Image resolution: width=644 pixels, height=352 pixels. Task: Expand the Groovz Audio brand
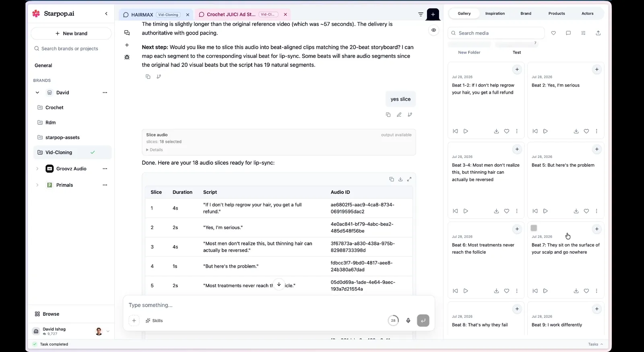coord(37,169)
